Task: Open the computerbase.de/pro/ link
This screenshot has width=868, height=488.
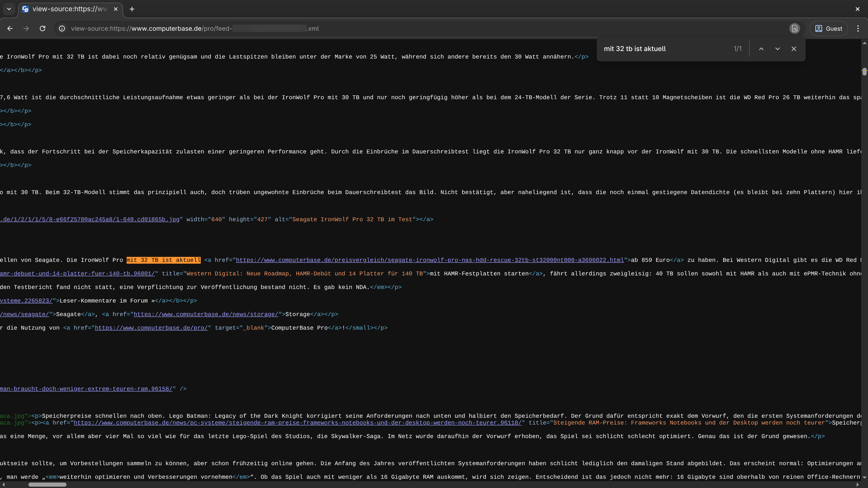Action: pyautogui.click(x=151, y=328)
